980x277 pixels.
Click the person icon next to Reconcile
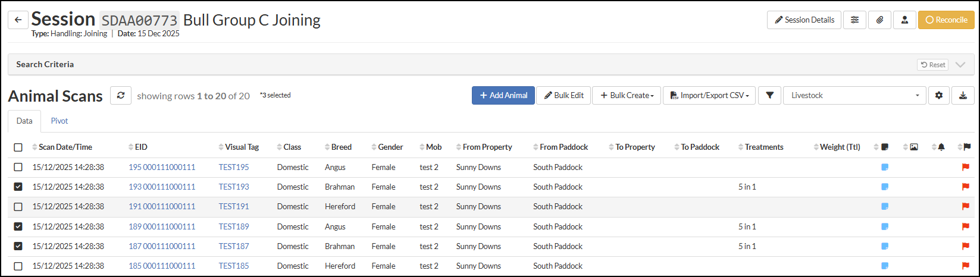(904, 20)
